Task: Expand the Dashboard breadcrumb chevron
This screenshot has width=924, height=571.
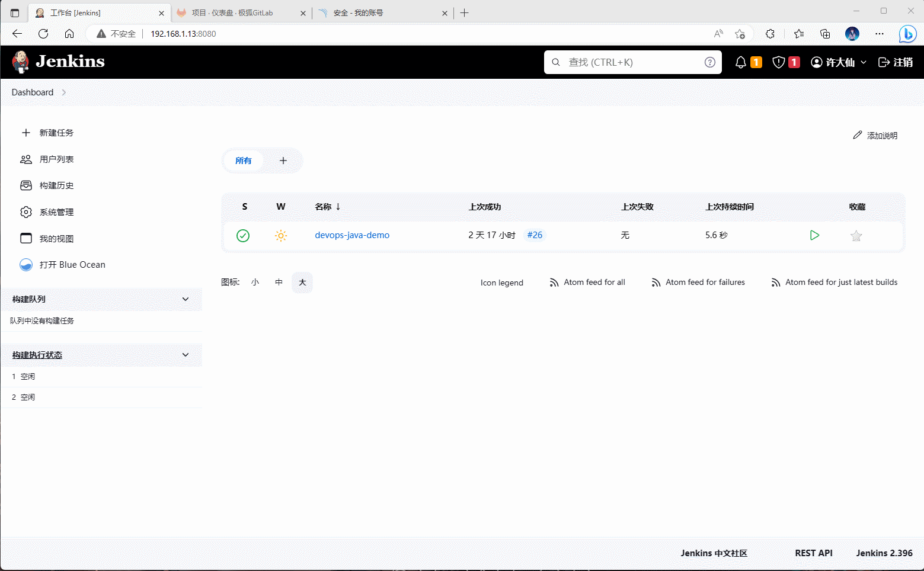Action: [64, 92]
